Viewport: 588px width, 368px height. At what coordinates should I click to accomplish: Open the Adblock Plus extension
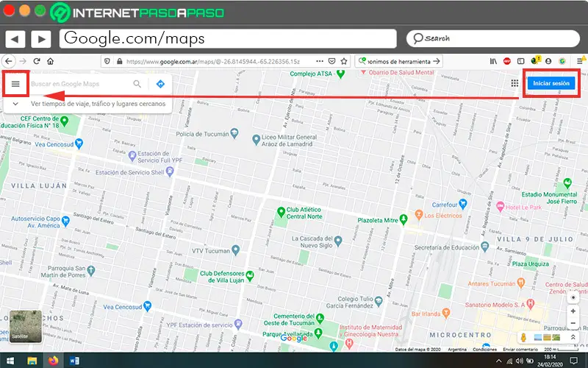[507, 61]
